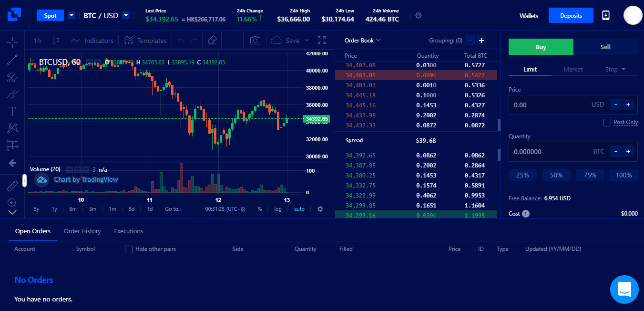
Task: Toggle log scale on chart
Action: 278,209
